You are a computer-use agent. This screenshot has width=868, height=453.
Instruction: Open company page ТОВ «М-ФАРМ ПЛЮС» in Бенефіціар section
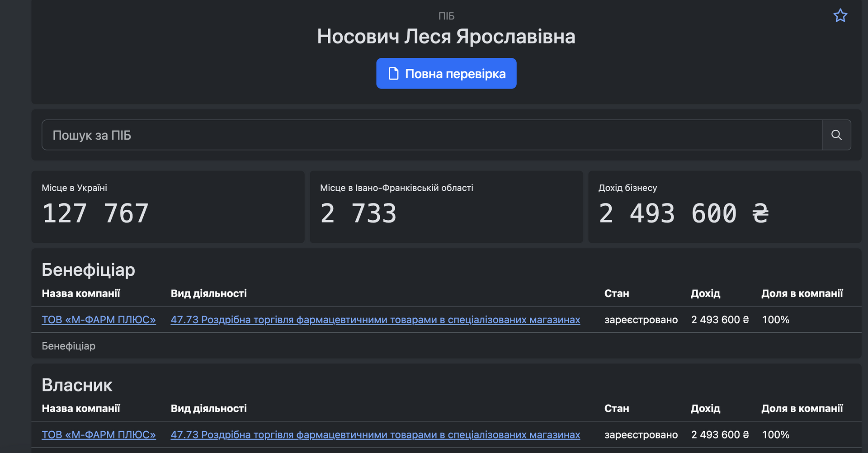pos(99,320)
